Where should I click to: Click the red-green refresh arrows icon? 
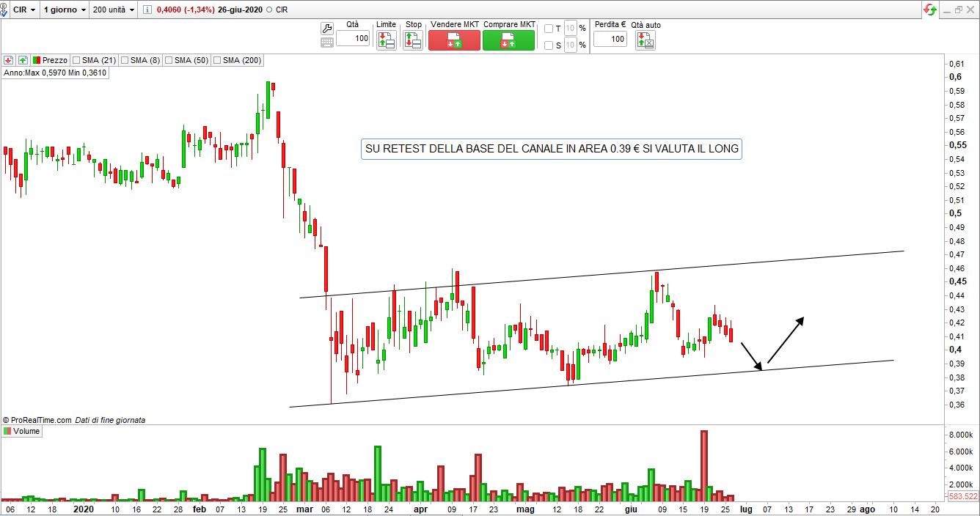pos(930,10)
